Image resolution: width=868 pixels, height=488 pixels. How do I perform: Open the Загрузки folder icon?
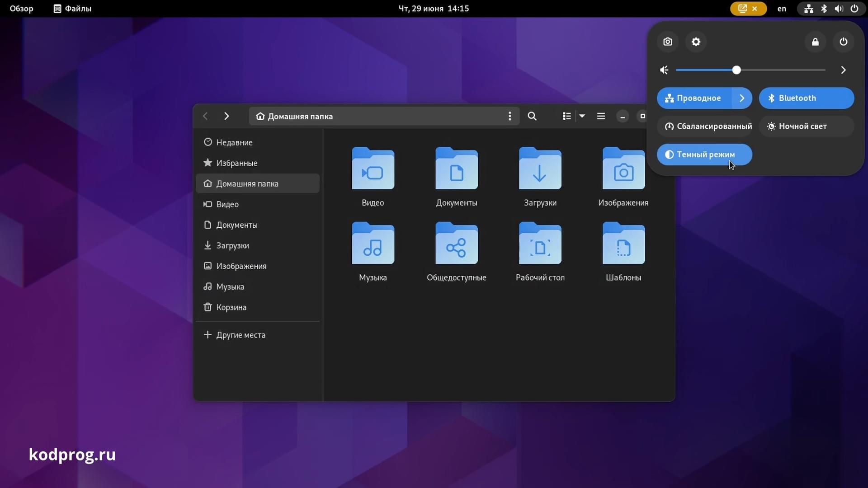[540, 168]
